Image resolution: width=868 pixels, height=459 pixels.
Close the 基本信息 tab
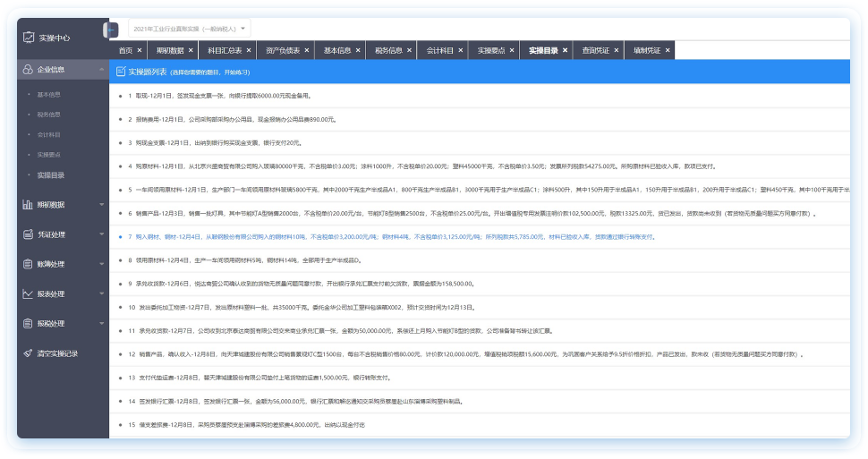(358, 50)
